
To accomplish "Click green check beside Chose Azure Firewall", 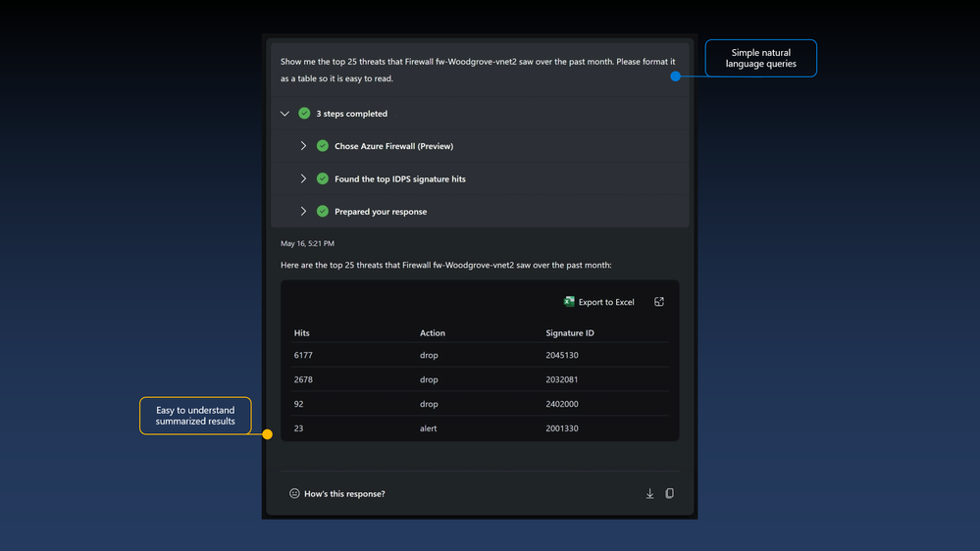I will (323, 146).
